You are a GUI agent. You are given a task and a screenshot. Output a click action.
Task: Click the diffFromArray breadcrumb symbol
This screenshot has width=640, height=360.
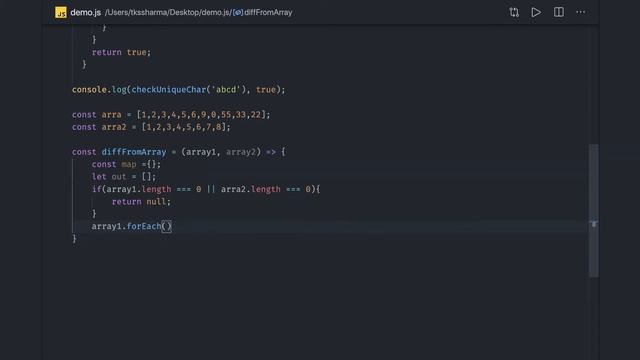(x=268, y=13)
